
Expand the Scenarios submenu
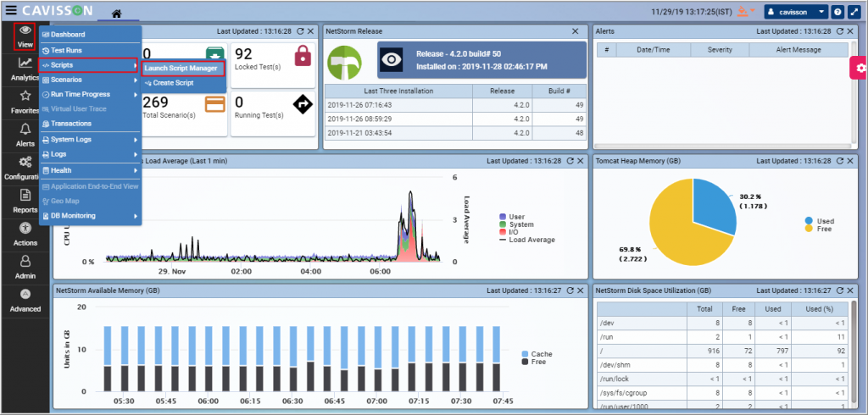pos(90,80)
